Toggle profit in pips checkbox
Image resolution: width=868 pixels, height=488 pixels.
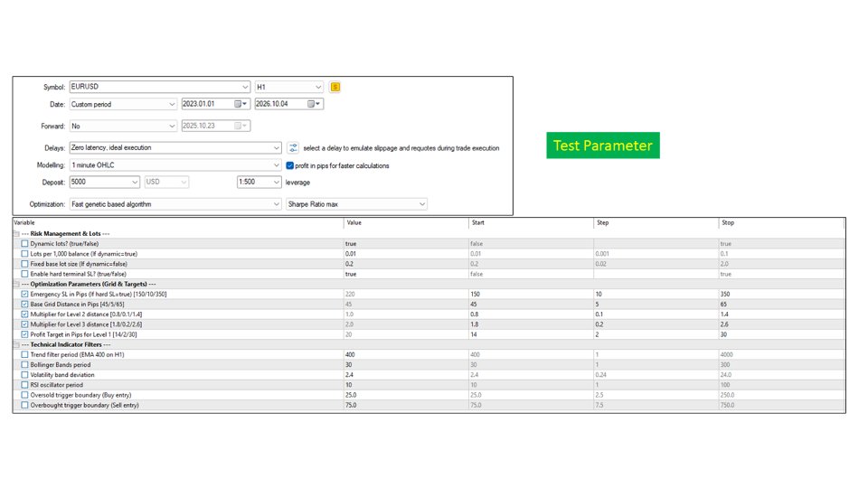pyautogui.click(x=289, y=165)
